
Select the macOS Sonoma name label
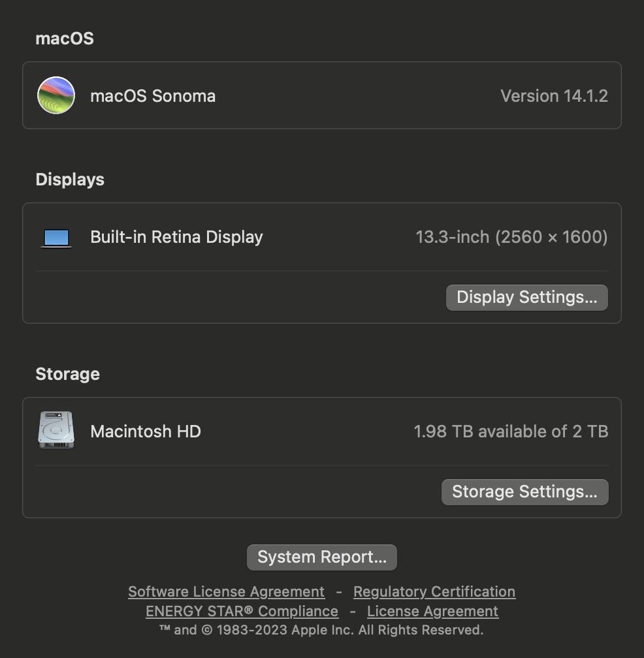(153, 96)
